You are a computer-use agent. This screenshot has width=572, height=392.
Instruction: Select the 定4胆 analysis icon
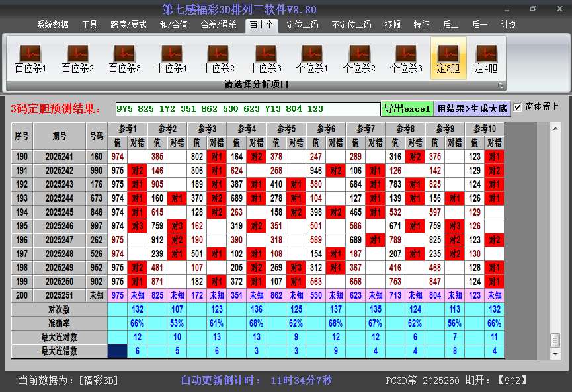pyautogui.click(x=486, y=59)
